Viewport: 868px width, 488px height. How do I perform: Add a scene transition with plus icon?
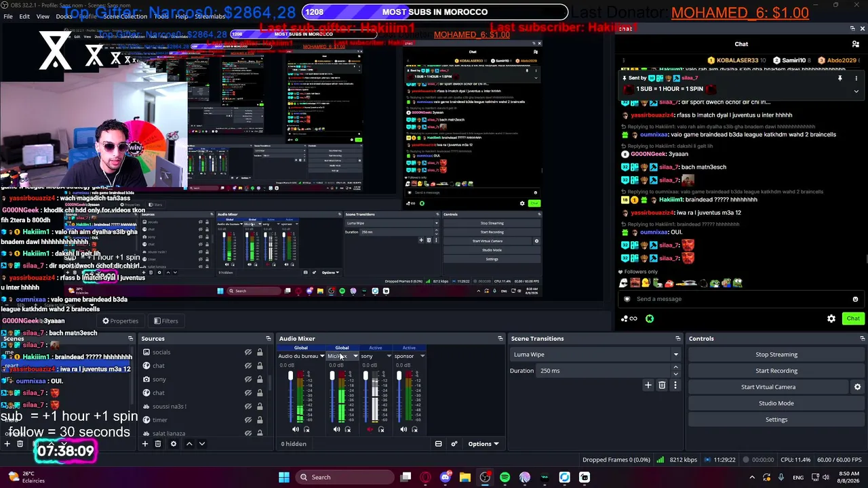click(x=648, y=385)
